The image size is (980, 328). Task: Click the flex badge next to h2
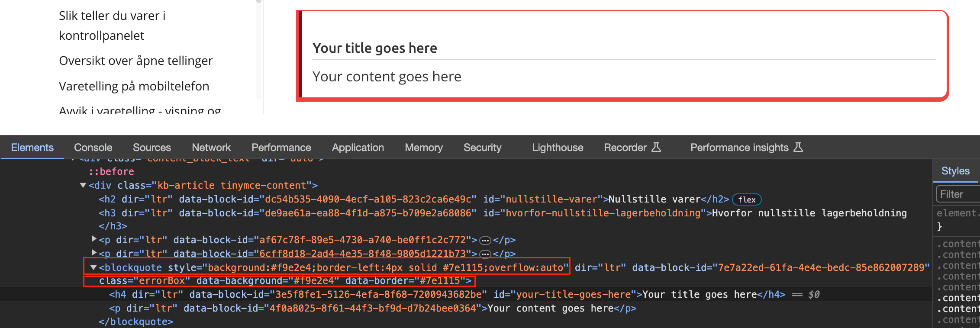point(747,199)
